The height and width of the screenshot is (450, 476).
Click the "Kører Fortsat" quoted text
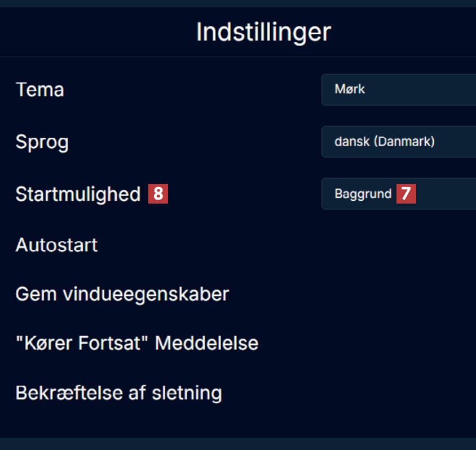(82, 343)
